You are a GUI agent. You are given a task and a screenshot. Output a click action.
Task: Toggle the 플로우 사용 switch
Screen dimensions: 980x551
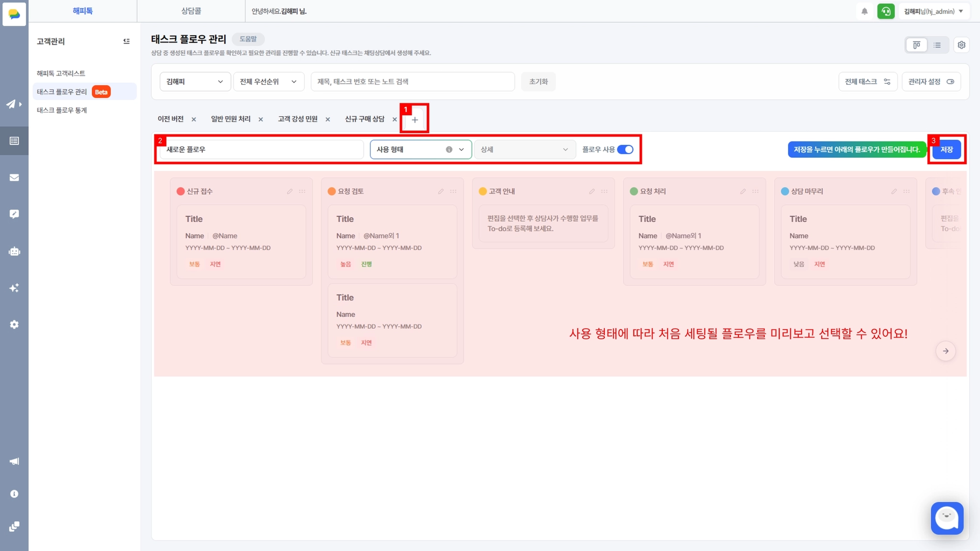click(x=625, y=150)
